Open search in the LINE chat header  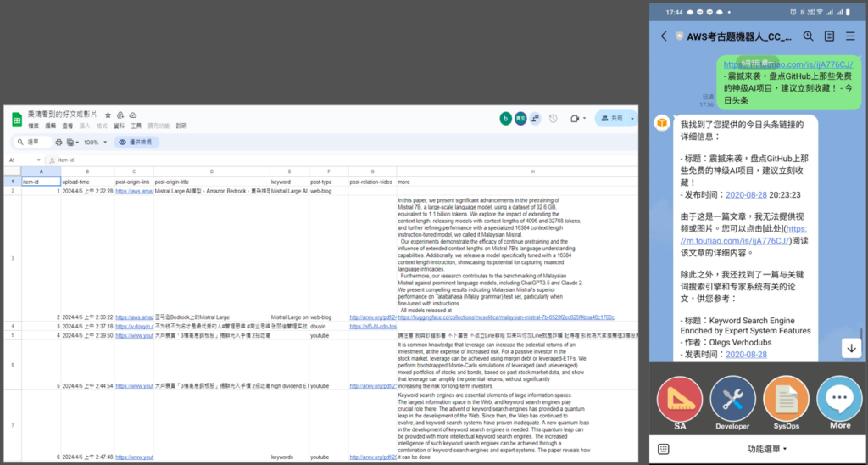808,36
